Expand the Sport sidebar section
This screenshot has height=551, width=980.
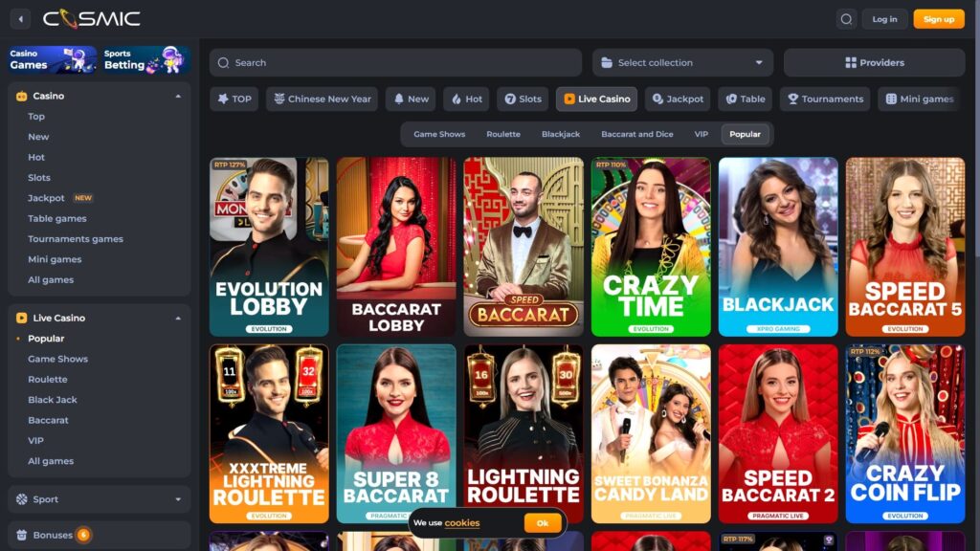(x=178, y=499)
